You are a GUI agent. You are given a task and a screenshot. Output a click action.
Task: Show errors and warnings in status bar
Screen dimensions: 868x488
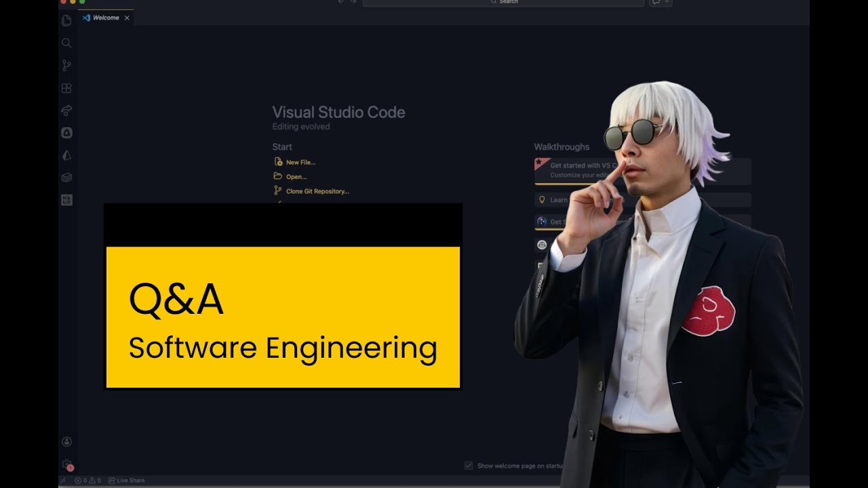point(87,481)
